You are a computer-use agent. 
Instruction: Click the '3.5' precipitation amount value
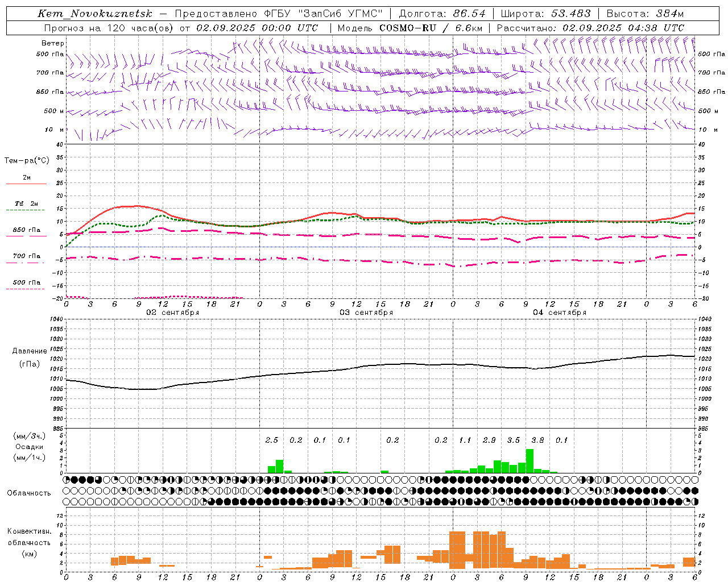click(514, 440)
